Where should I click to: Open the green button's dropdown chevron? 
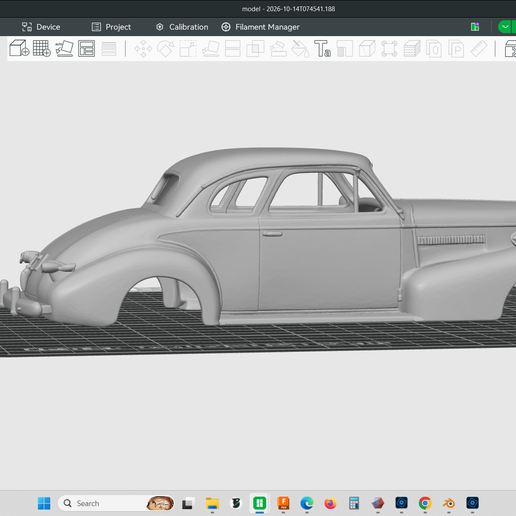[505, 27]
